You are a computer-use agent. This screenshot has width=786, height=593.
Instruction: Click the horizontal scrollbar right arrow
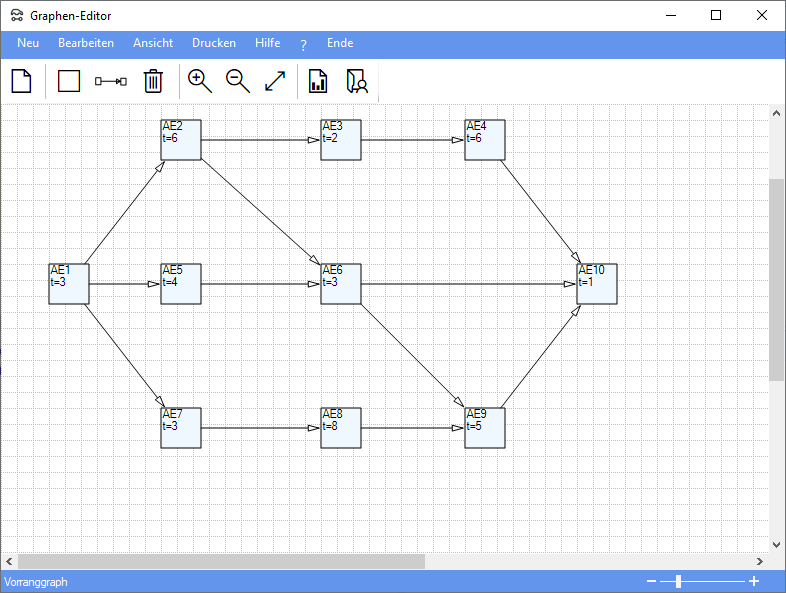761,561
